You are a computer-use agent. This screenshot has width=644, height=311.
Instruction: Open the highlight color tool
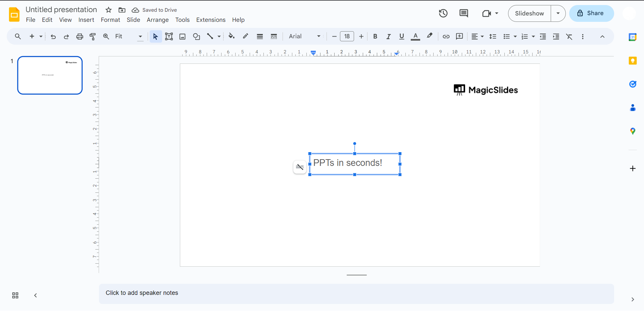tap(430, 36)
